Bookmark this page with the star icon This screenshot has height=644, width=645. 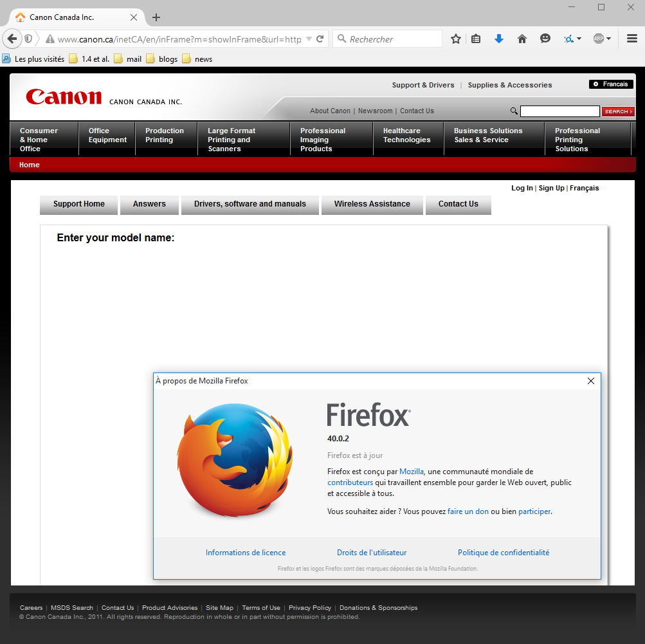455,39
